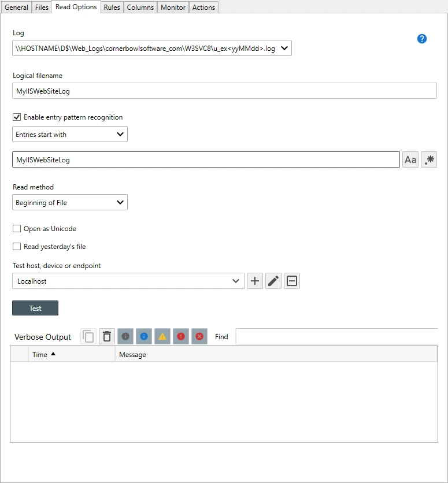
Task: Click the blue help question mark icon
Action: (x=422, y=39)
